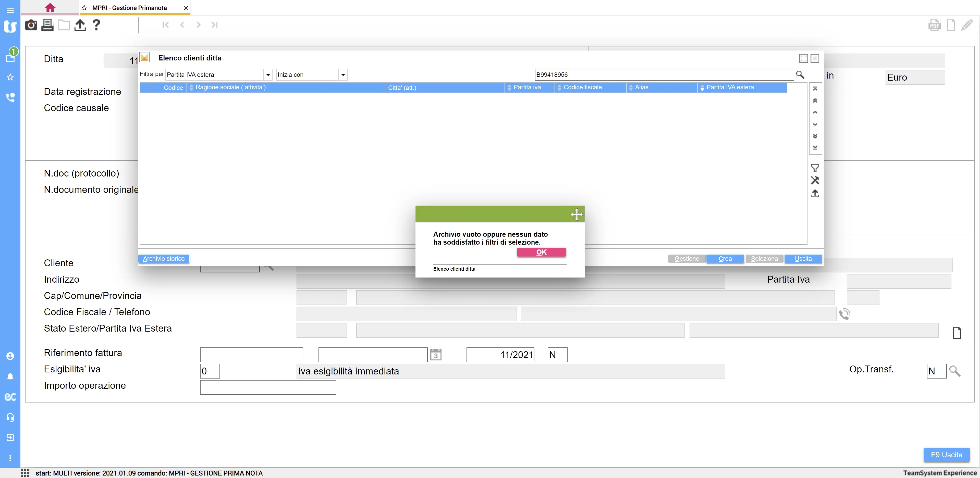The width and height of the screenshot is (980, 478).
Task: Click the notification bell in sidebar
Action: pos(10,376)
